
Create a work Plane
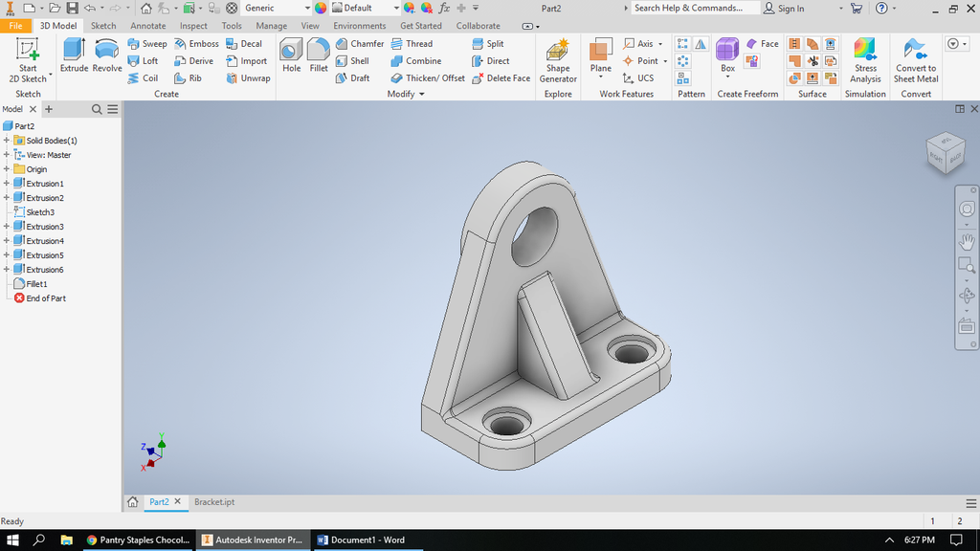click(601, 55)
